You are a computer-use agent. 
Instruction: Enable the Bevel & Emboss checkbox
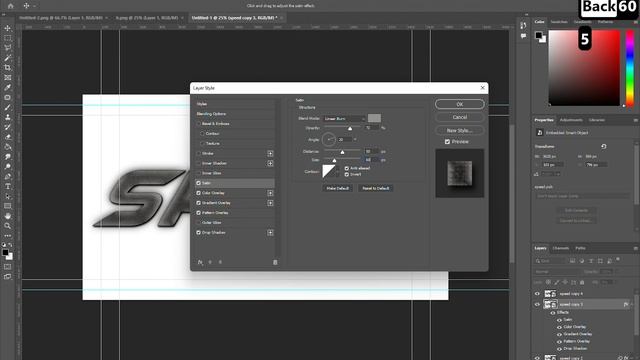click(199, 124)
